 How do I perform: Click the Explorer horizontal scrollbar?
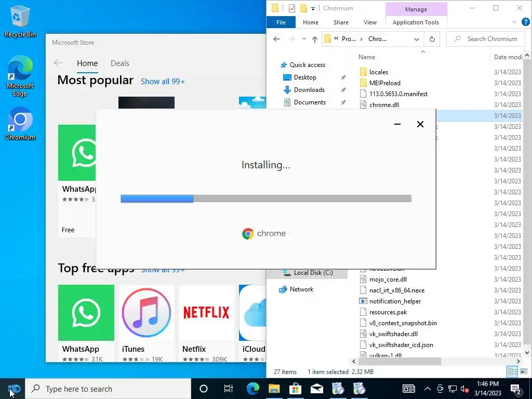[398, 362]
